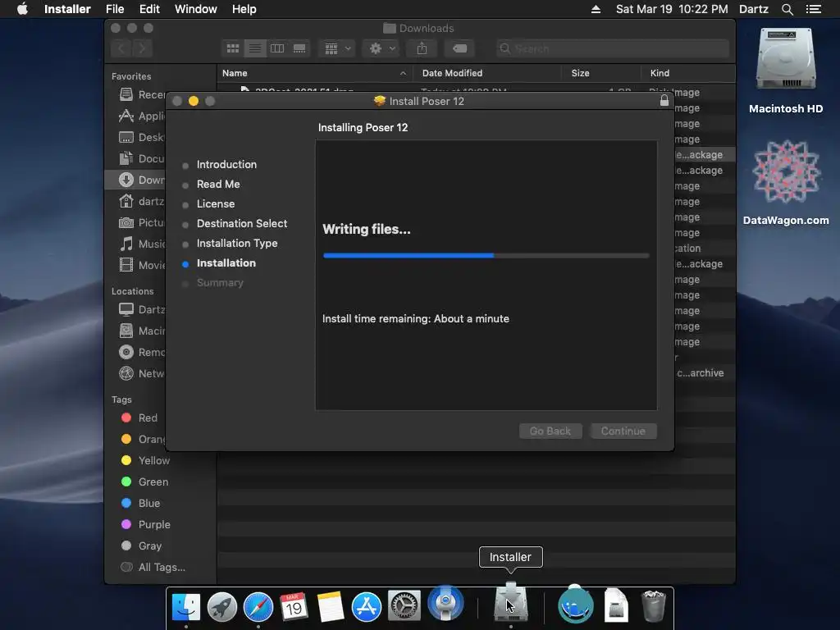The image size is (840, 630).
Task: Select the Red tag in Finder sidebar
Action: (x=139, y=418)
